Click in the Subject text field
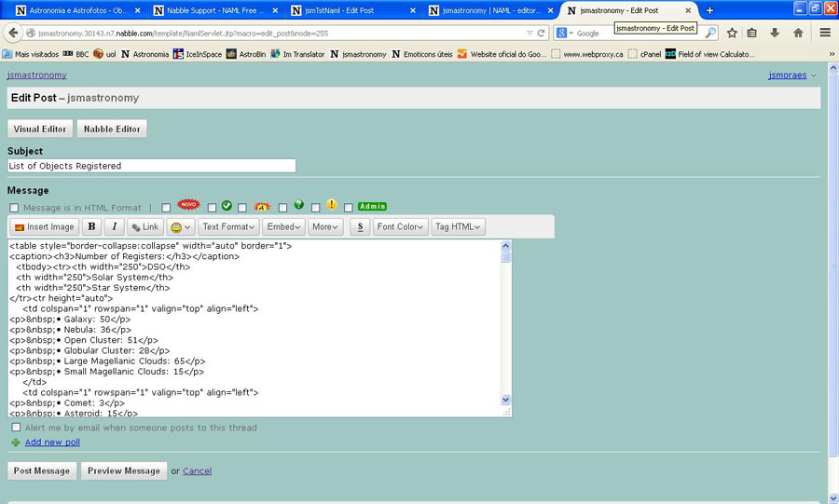Image resolution: width=839 pixels, height=504 pixels. (x=151, y=166)
